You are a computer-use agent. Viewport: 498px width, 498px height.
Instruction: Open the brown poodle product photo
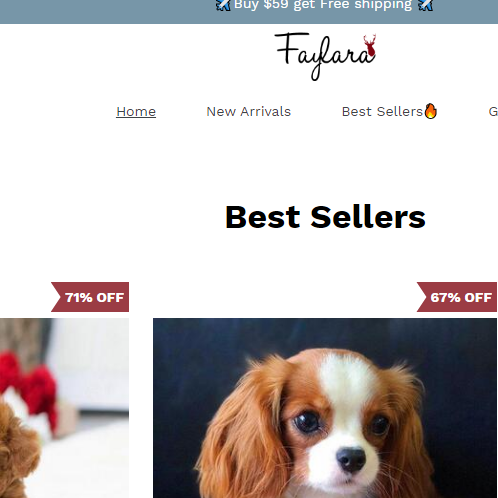pos(64,408)
